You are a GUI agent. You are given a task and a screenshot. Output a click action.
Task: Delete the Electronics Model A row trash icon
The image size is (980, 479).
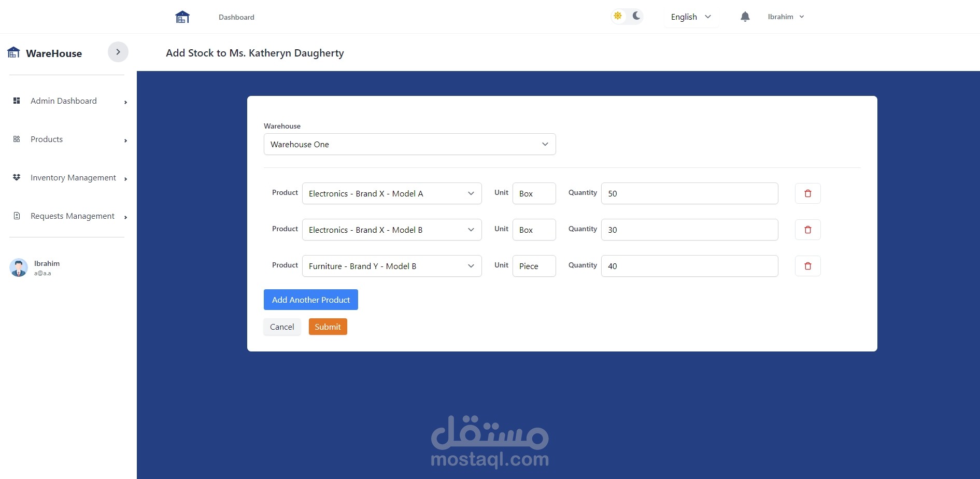pyautogui.click(x=807, y=193)
